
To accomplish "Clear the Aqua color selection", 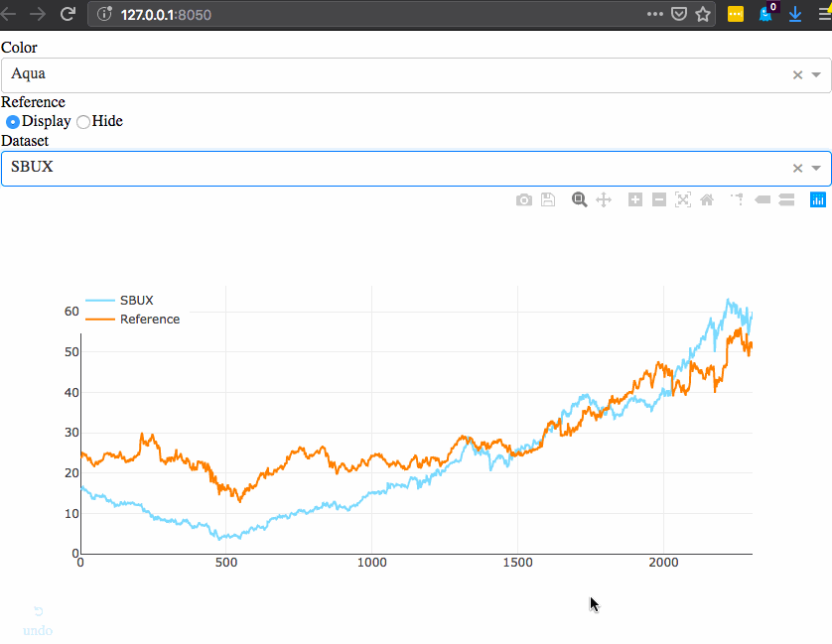I will [x=797, y=74].
